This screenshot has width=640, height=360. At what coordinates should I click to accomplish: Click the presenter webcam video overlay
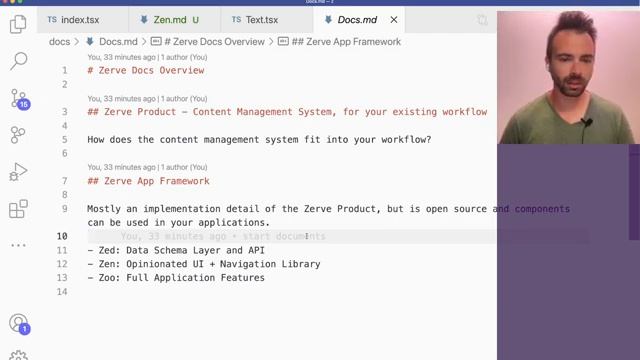tap(568, 77)
